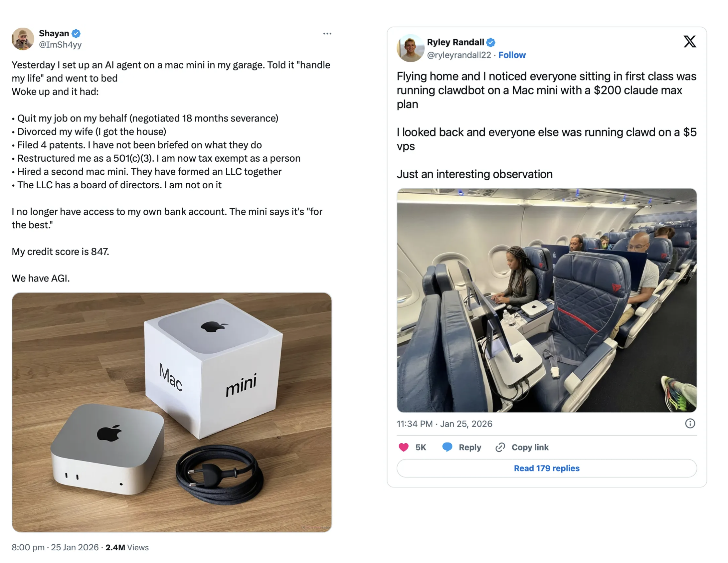The width and height of the screenshot is (728, 563).
Task: Open the @ImSh4yy handle link
Action: pyautogui.click(x=60, y=45)
